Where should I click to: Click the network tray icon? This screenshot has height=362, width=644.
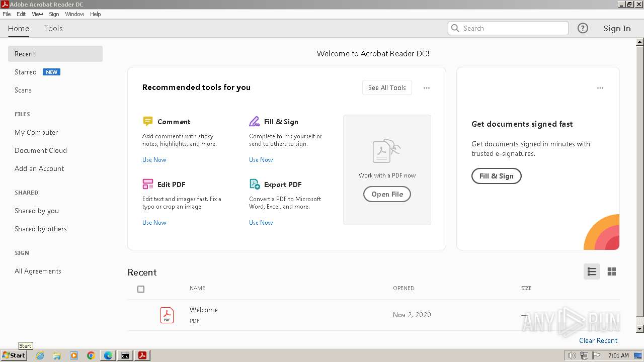coord(584,355)
